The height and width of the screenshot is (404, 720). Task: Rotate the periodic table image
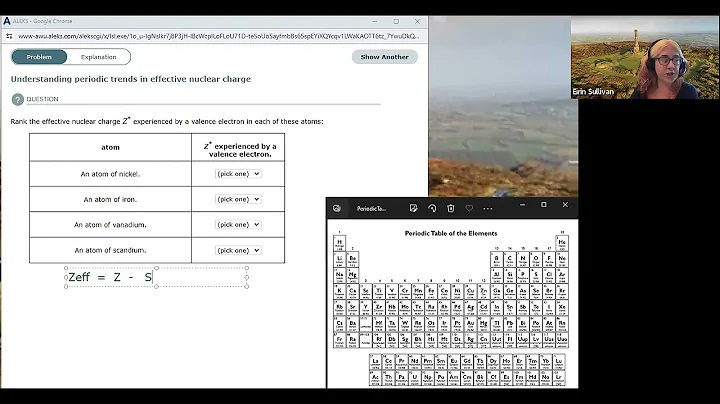[x=432, y=208]
